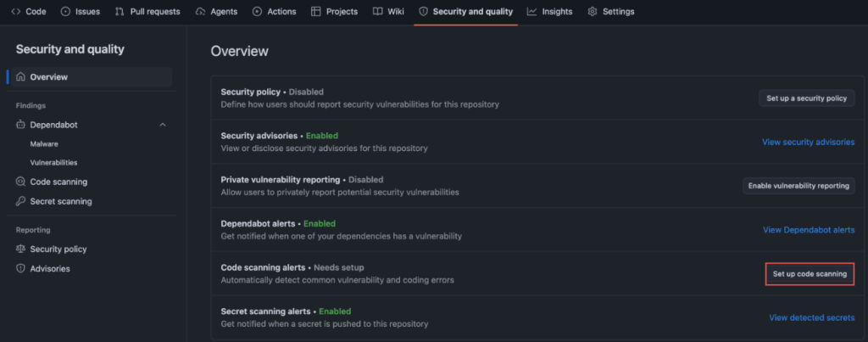
Task: Click the Overview home icon in sidebar
Action: click(21, 77)
